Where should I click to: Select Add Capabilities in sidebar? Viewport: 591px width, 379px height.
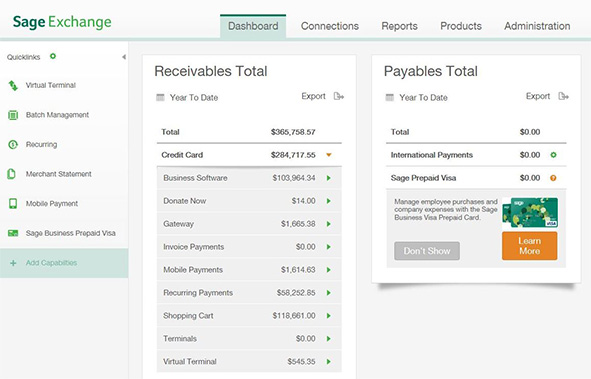click(64, 263)
